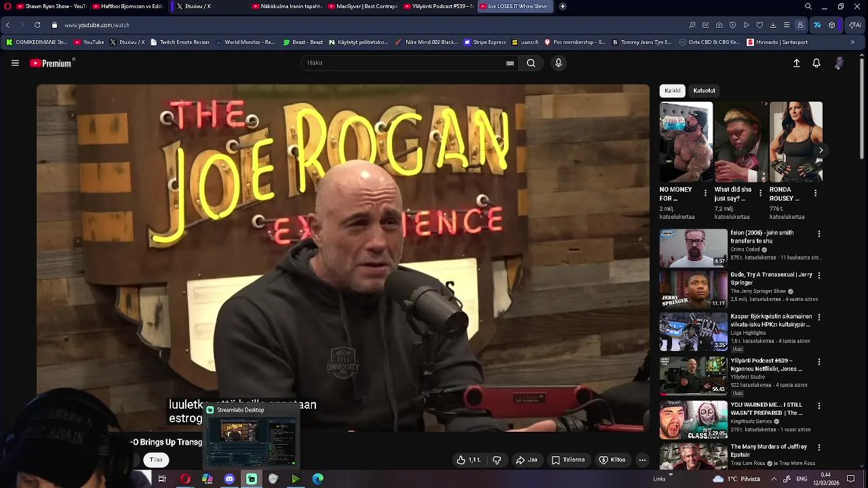The width and height of the screenshot is (868, 488).
Task: Click the Jaa share button
Action: pyautogui.click(x=527, y=460)
